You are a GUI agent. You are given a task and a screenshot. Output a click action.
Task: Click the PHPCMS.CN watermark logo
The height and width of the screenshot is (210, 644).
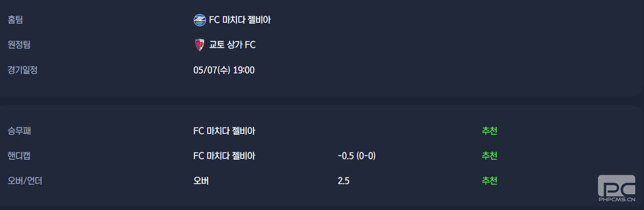(617, 189)
